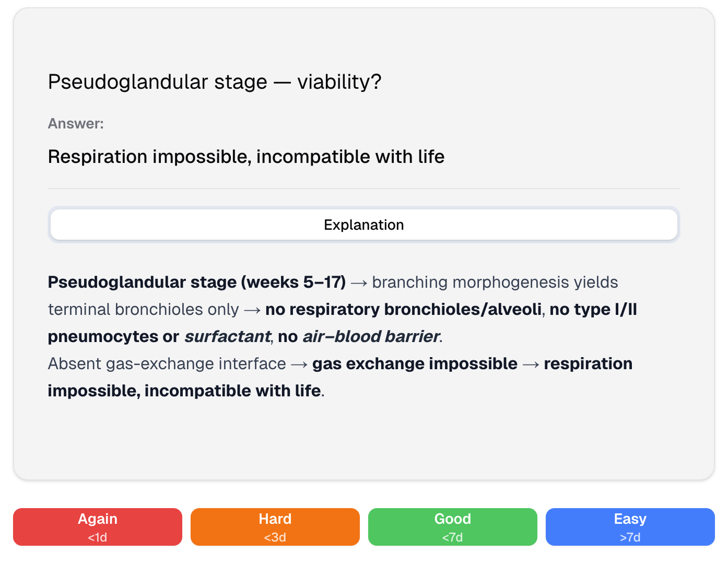Select the Hard rating option
This screenshot has height=564, width=728.
[275, 526]
